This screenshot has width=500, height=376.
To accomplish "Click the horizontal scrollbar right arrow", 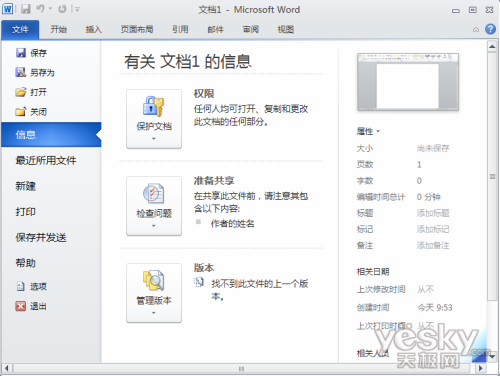I will coord(480,368).
